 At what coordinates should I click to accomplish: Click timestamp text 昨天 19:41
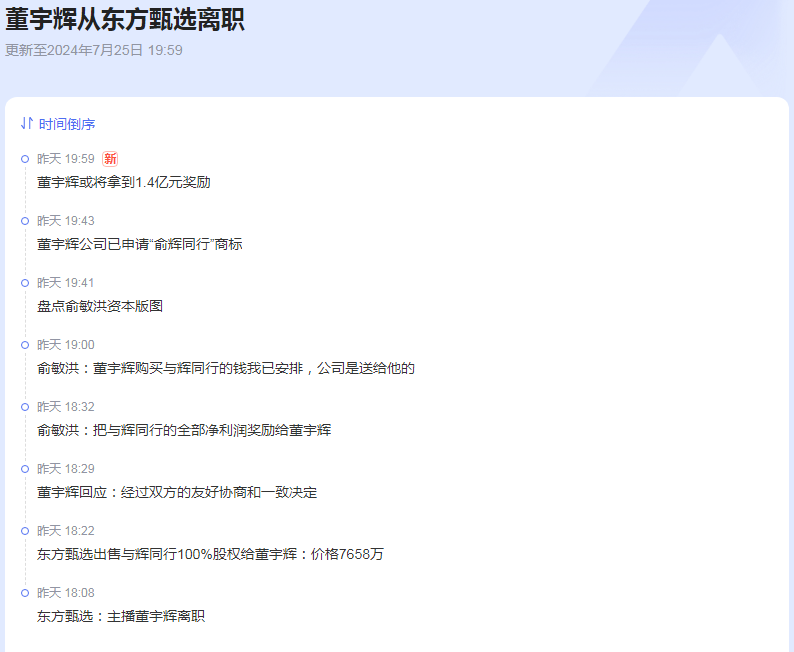tap(66, 283)
